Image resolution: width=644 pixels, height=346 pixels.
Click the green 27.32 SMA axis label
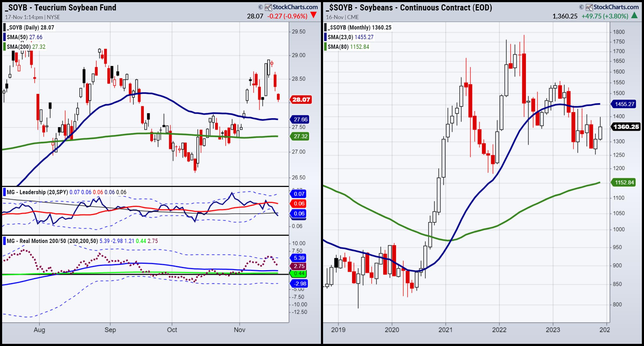[300, 136]
